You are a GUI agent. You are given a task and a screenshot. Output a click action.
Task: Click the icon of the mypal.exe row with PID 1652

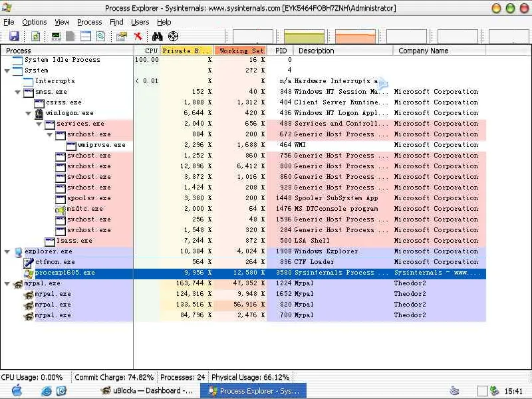point(29,294)
